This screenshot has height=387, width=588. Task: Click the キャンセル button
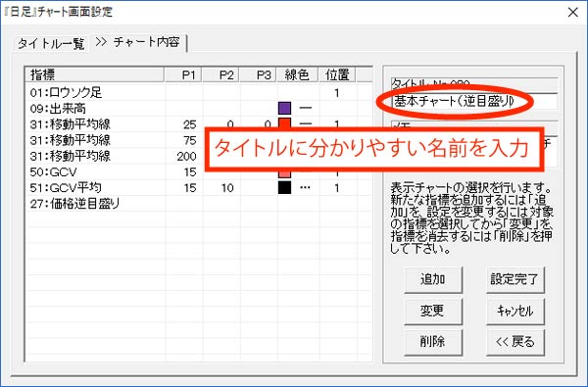[514, 311]
